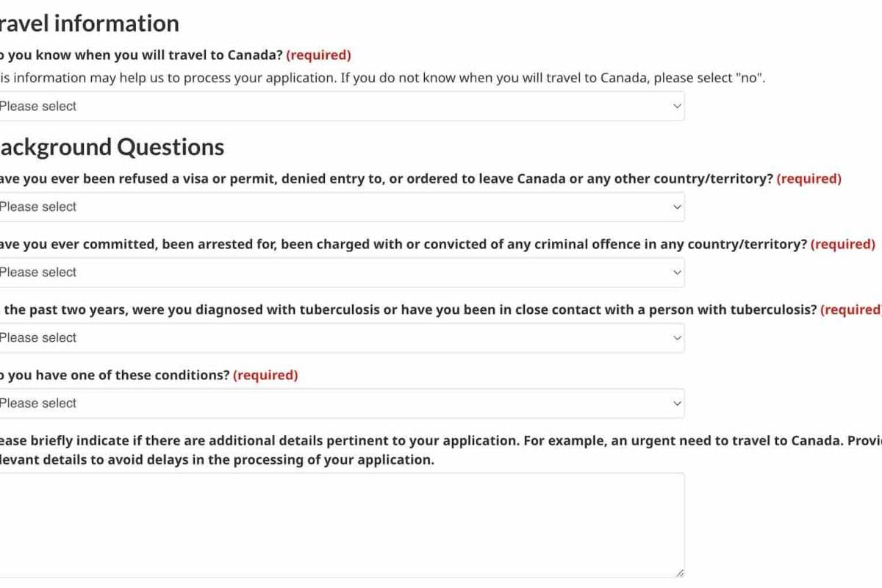Open the visa refusal question dropdown
The height and width of the screenshot is (588, 882).
pyautogui.click(x=338, y=207)
